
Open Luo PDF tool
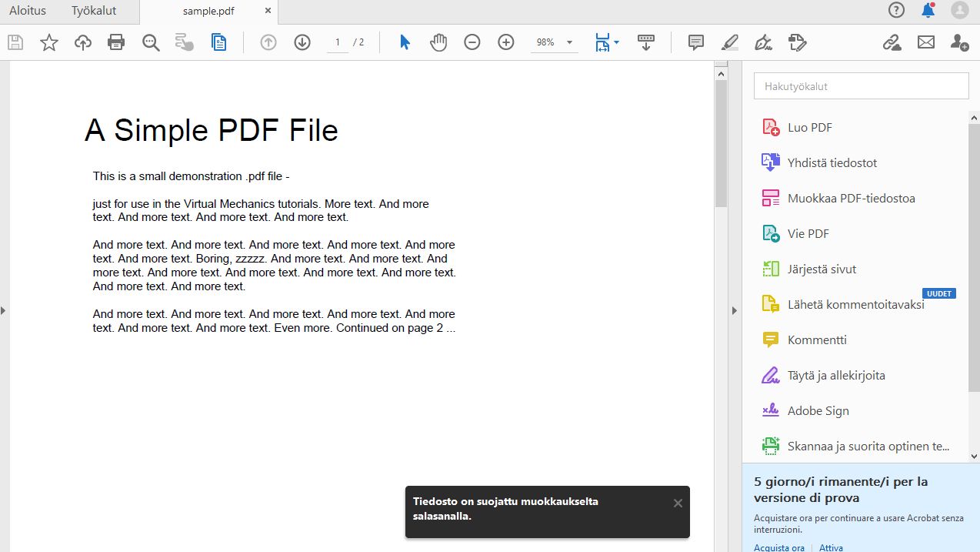[x=810, y=127]
